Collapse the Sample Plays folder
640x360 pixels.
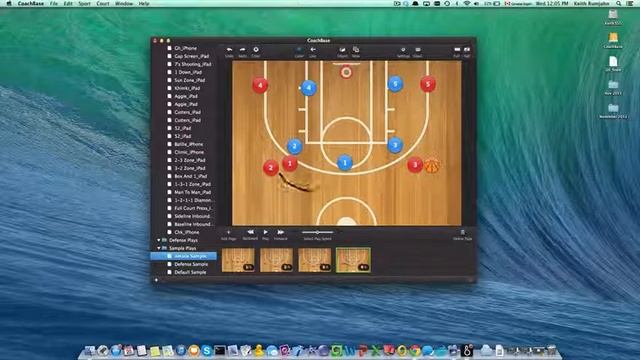(x=159, y=248)
